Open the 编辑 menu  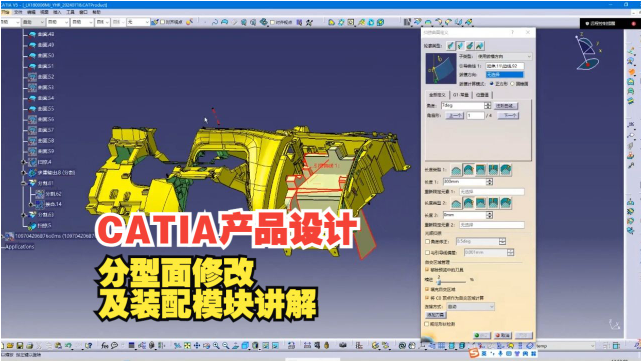pyautogui.click(x=31, y=12)
